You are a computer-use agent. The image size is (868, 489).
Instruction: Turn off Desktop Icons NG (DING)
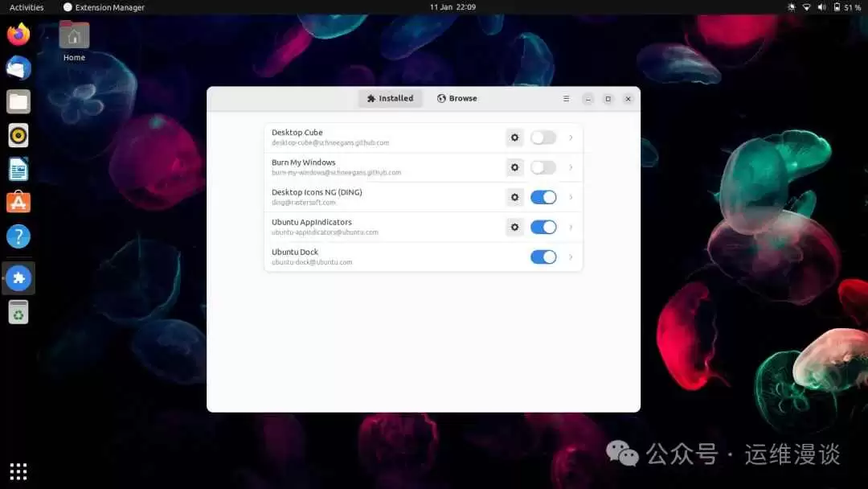point(542,196)
